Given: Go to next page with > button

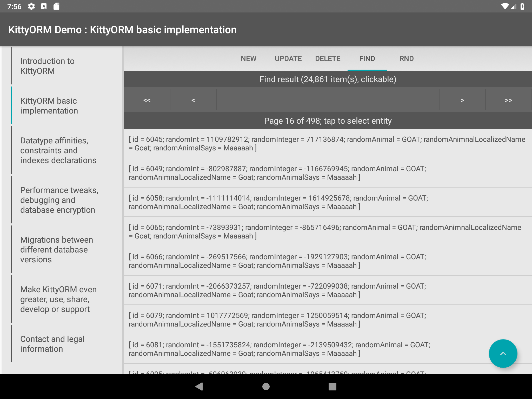Looking at the screenshot, I should click(x=462, y=100).
